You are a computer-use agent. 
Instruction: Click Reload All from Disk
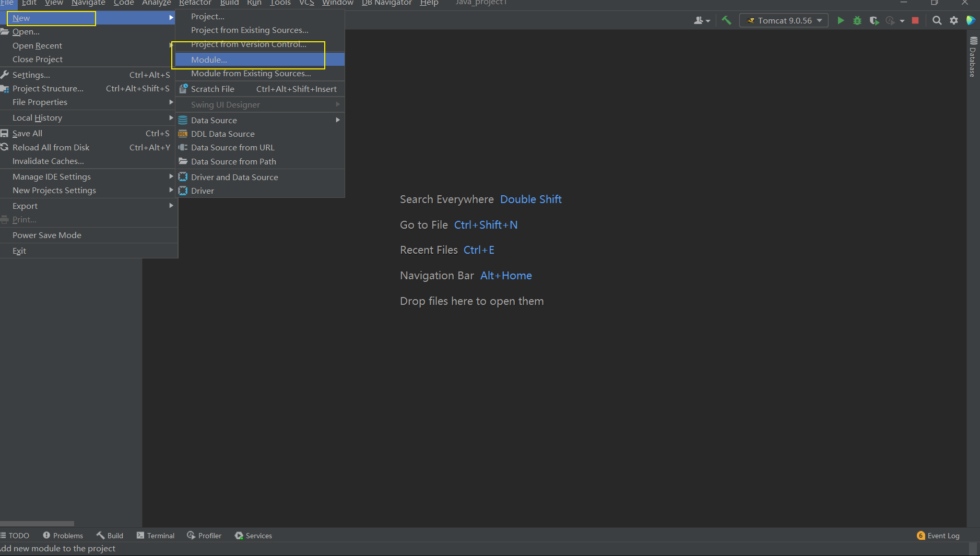(x=89, y=148)
